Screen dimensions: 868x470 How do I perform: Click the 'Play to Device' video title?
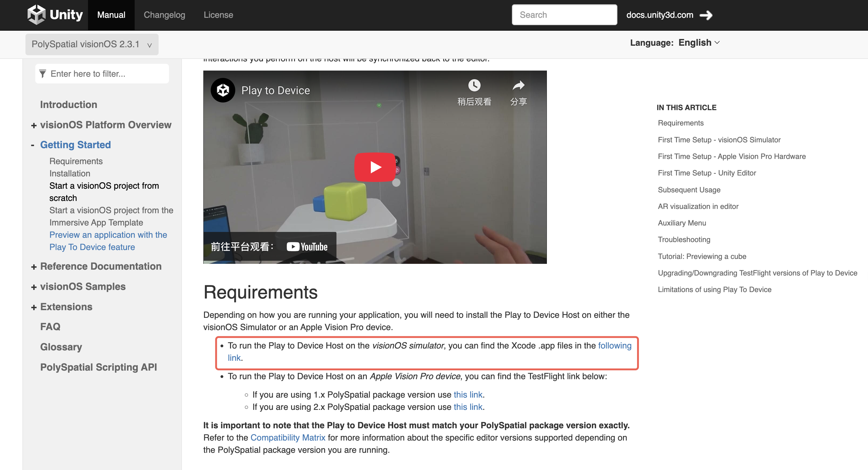click(276, 91)
